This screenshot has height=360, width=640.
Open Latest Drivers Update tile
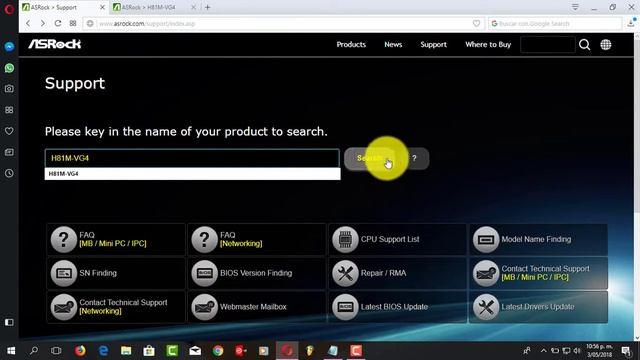pos(538,307)
